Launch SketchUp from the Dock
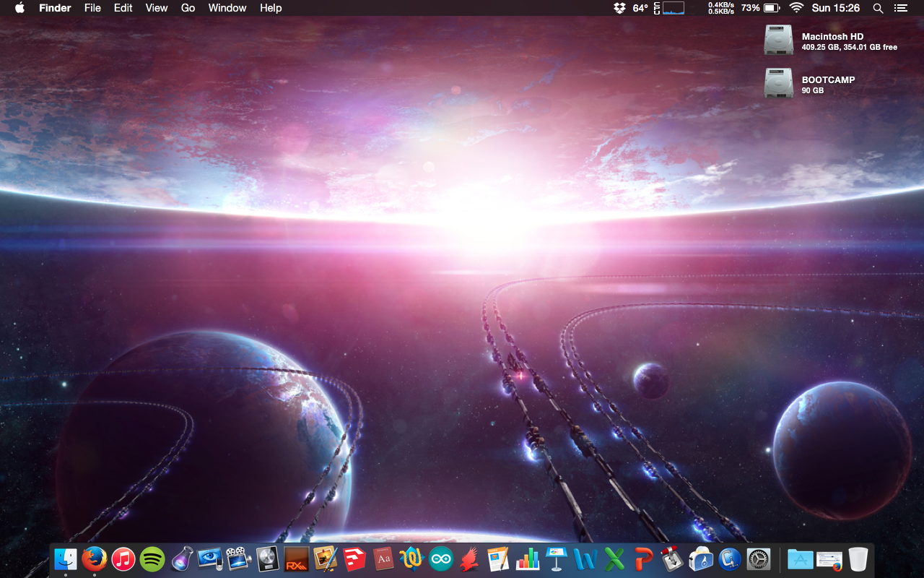This screenshot has height=578, width=924. pyautogui.click(x=354, y=558)
